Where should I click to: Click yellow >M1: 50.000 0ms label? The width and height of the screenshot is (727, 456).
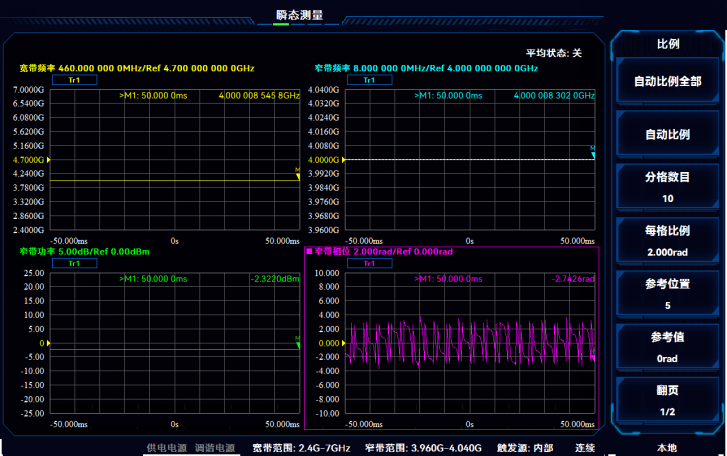pyautogui.click(x=153, y=95)
